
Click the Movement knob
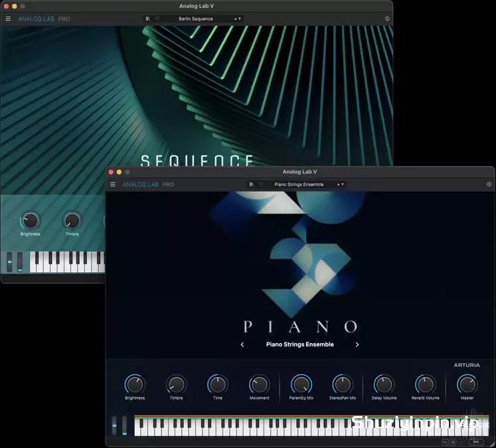(x=260, y=385)
